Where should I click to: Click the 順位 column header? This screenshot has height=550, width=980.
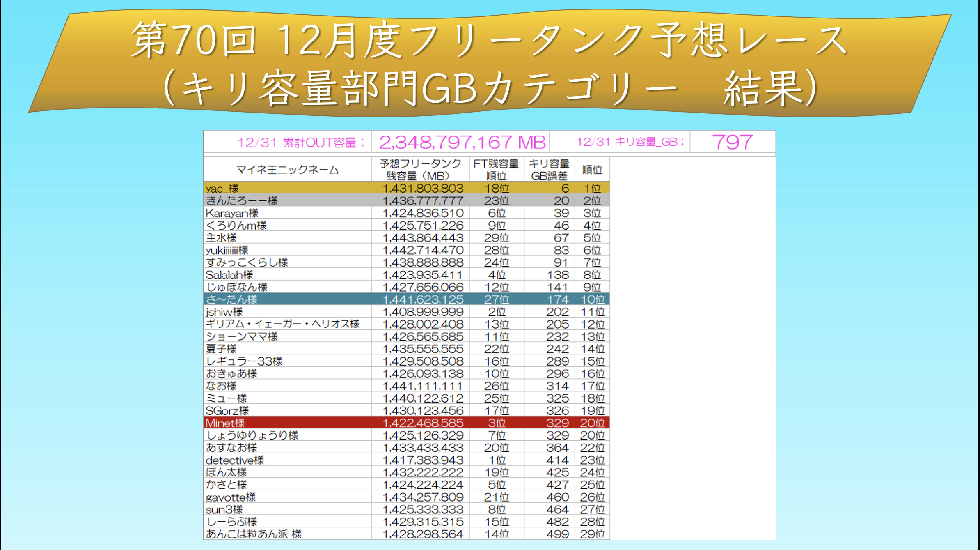592,169
